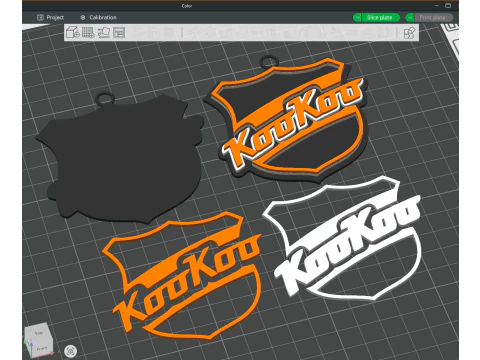Click the Slice plate button
Viewport: 480px width, 360px height.
pos(380,17)
